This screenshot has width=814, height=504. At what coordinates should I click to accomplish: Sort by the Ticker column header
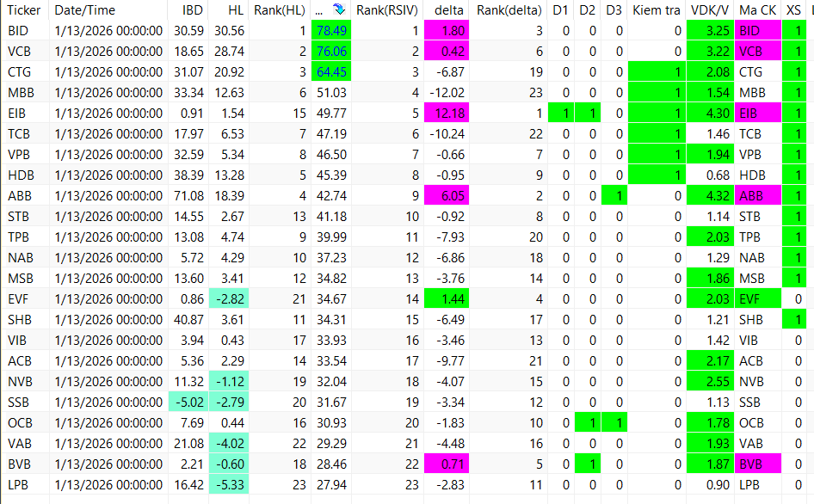(24, 9)
